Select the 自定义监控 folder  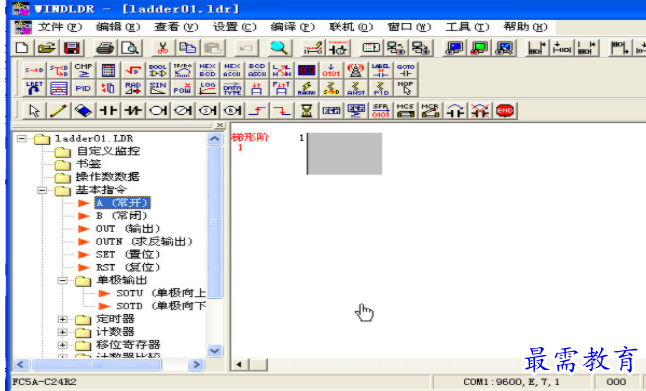click(x=108, y=151)
